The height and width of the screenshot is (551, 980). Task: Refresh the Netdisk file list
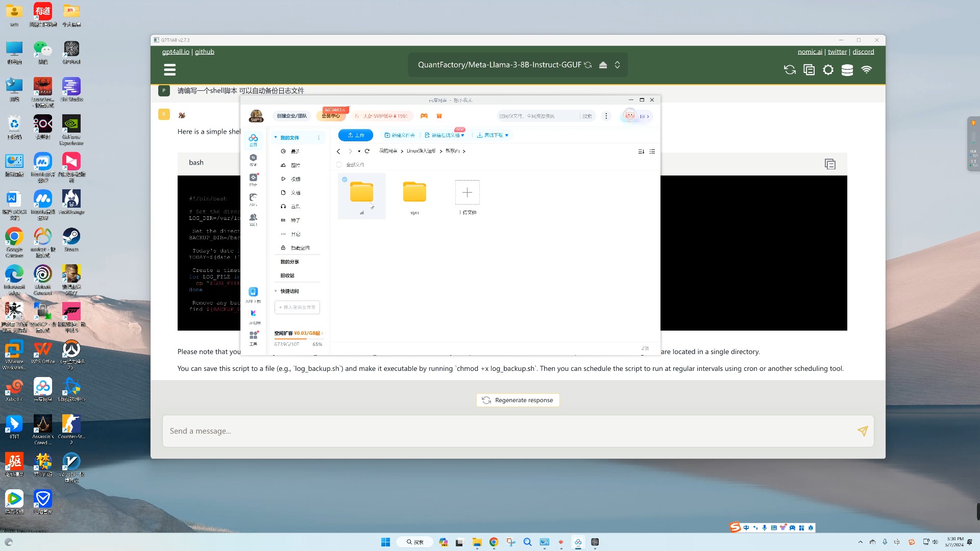coord(367,151)
